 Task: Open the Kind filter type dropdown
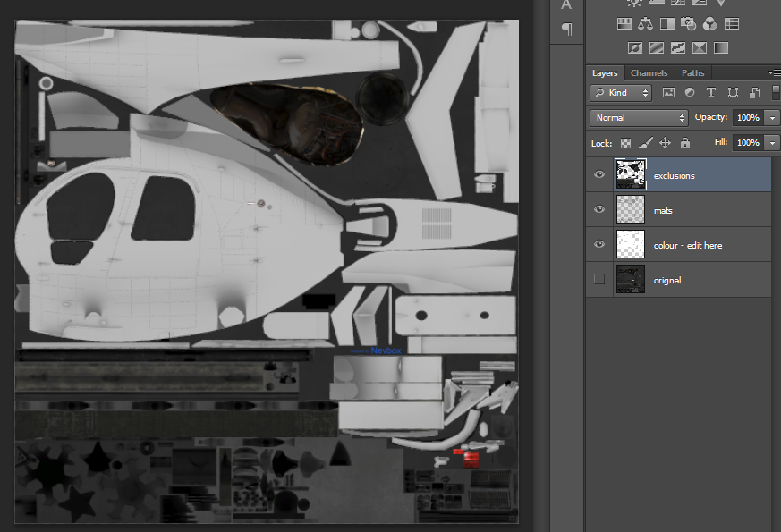click(622, 93)
